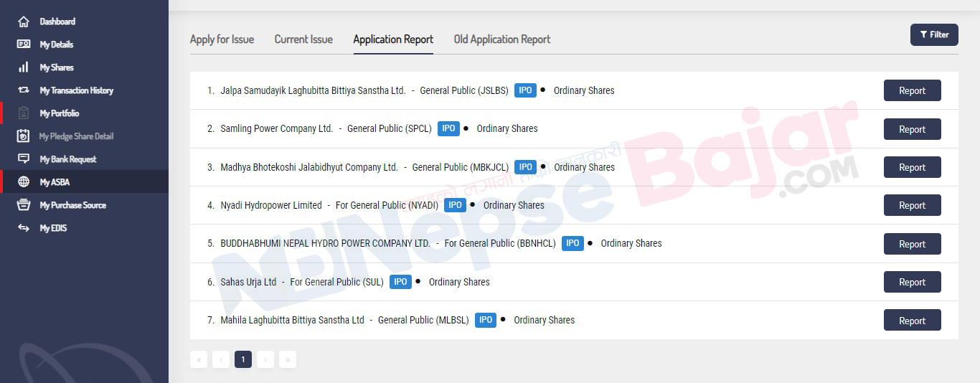Image resolution: width=980 pixels, height=383 pixels.
Task: Click IPO badge on Nyadi Hydropower row
Action: click(455, 205)
